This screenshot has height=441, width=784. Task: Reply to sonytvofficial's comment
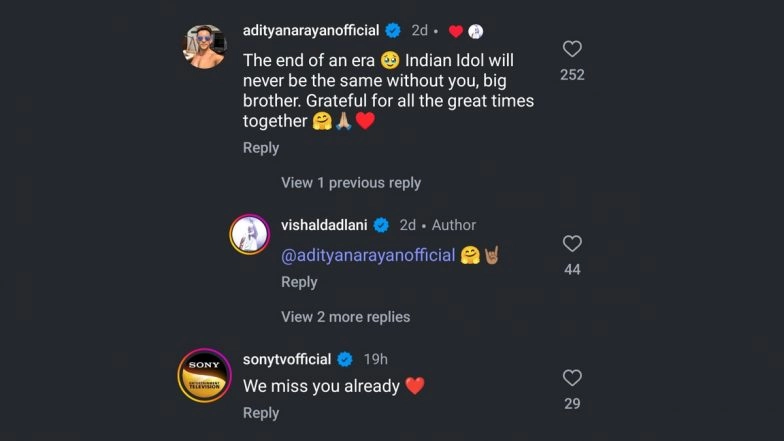tap(261, 413)
